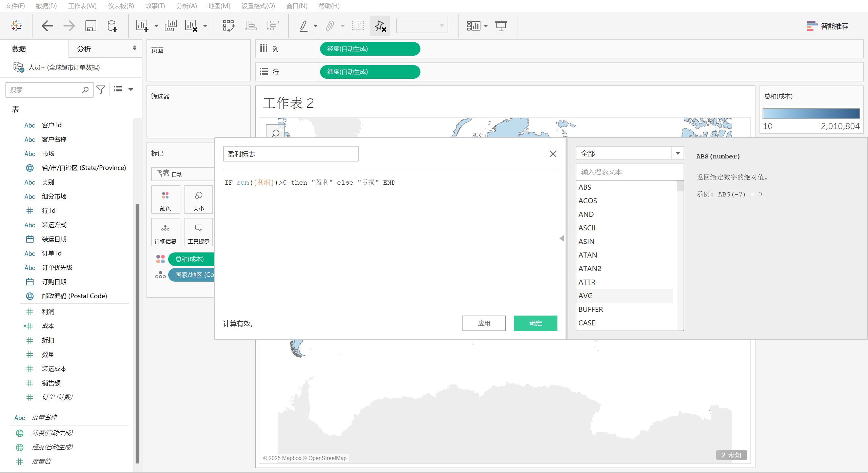Click the swap rows and columns icon
Viewport: 868px width, 473px height.
coord(229,26)
